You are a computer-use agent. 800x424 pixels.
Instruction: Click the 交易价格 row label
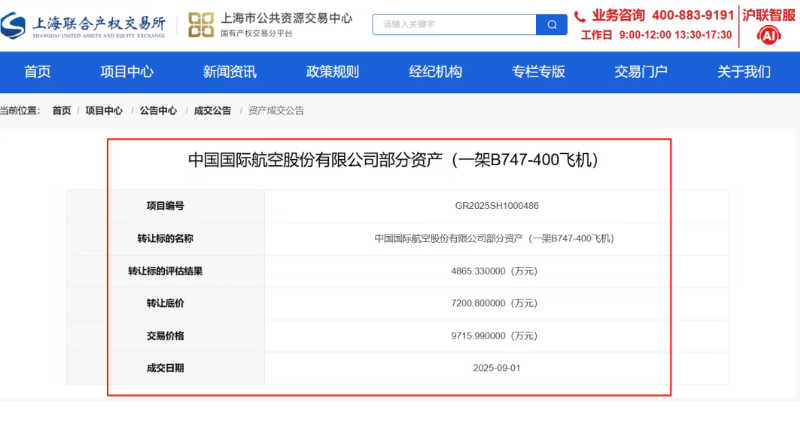(165, 336)
